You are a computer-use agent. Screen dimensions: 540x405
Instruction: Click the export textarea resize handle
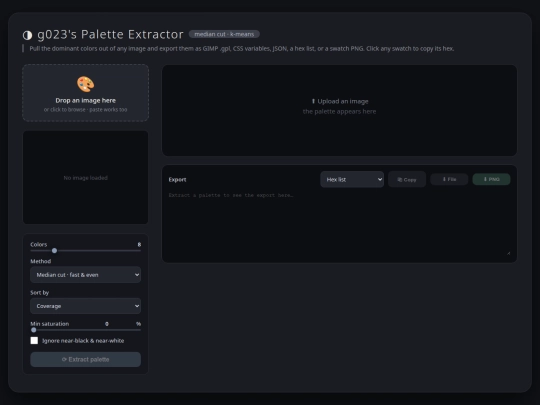[509, 253]
